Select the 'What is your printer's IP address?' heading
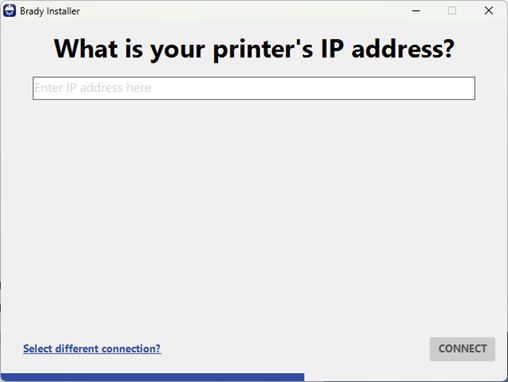Viewport: 508px width, 382px height. [x=254, y=49]
